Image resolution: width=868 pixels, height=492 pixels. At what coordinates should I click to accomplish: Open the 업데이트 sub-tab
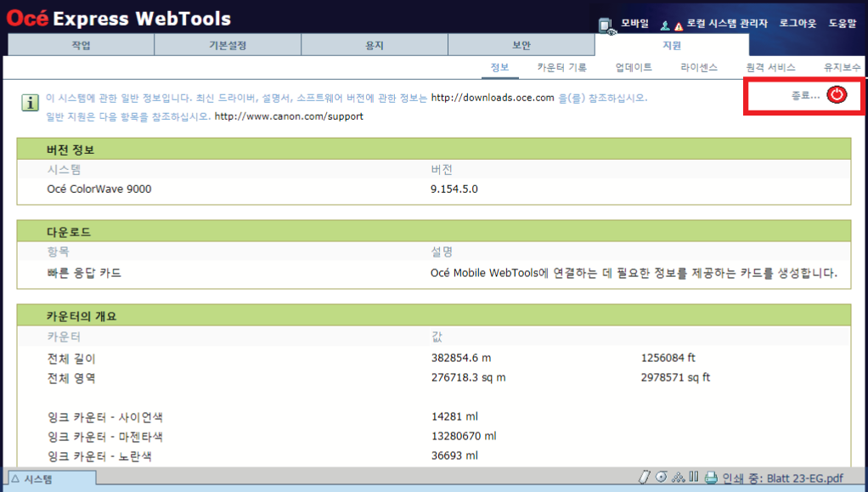pyautogui.click(x=634, y=67)
